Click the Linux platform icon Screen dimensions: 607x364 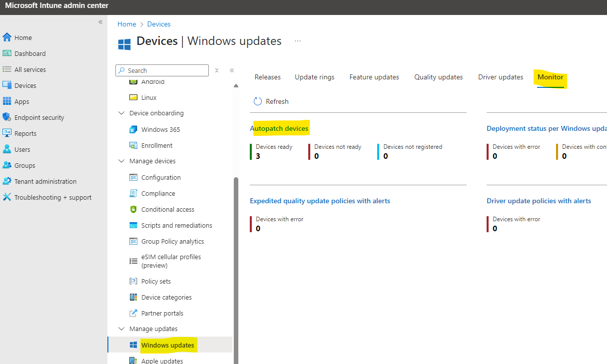click(x=133, y=97)
